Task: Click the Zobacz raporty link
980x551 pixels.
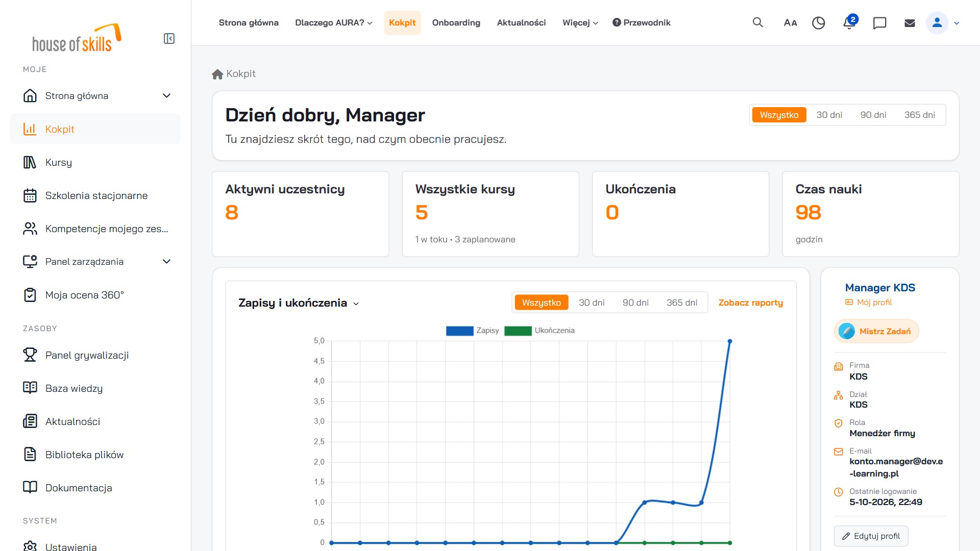Action: coord(750,303)
